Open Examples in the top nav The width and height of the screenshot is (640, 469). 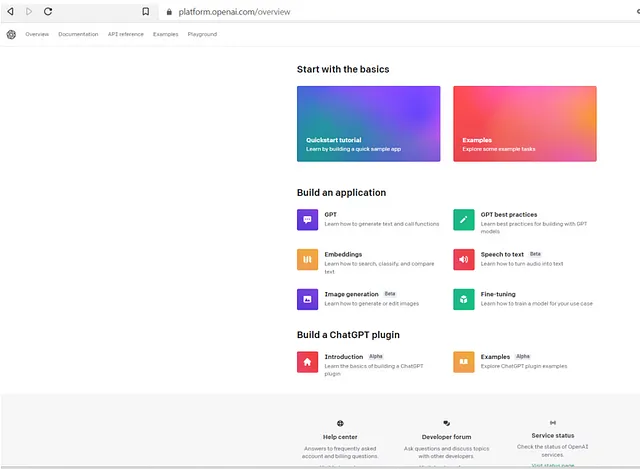click(x=166, y=34)
